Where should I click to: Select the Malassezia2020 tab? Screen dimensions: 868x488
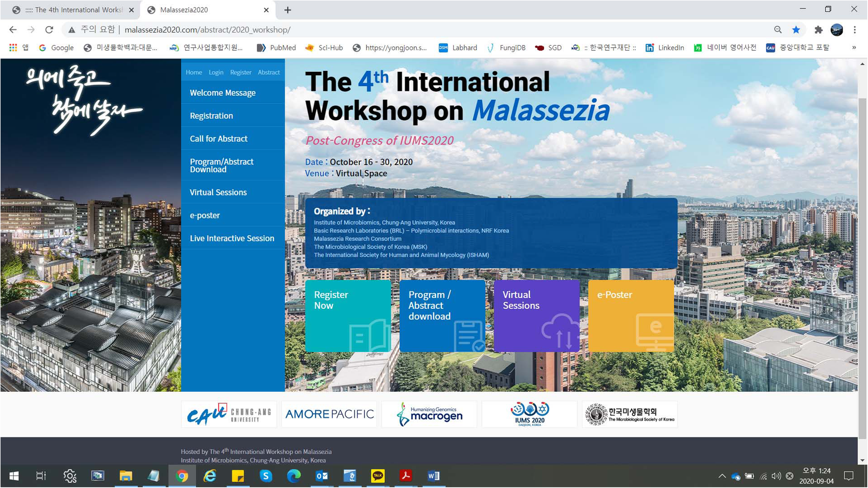[207, 10]
